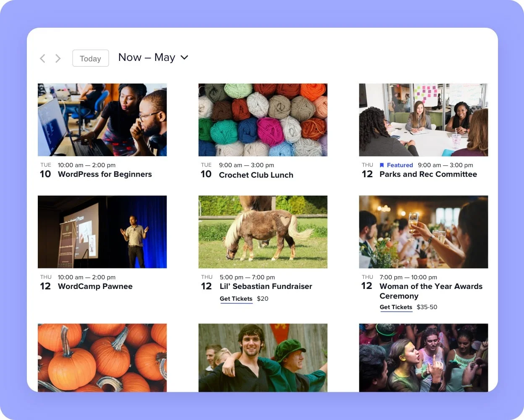
Task: Click the Featured bookmark flag icon
Action: click(382, 165)
